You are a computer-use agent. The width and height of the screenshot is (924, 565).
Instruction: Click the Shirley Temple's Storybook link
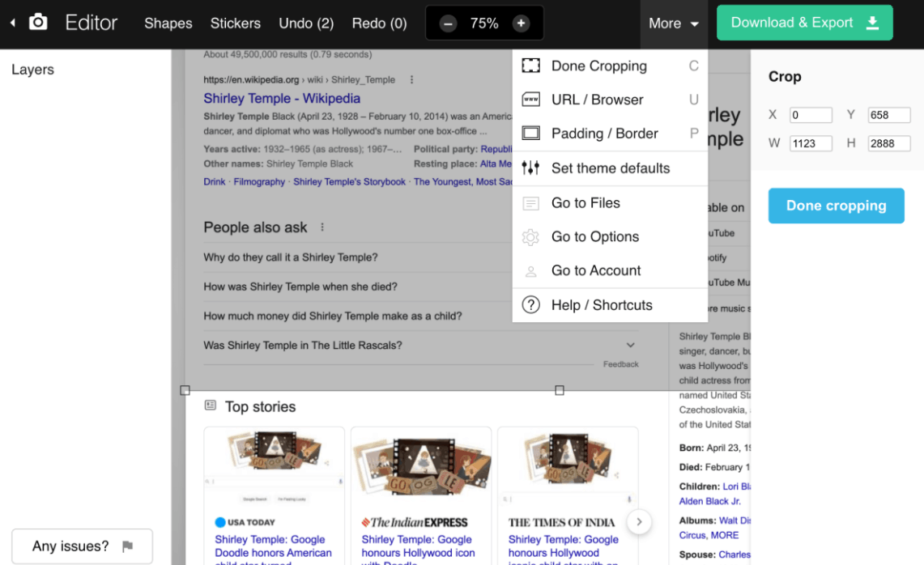coord(350,182)
